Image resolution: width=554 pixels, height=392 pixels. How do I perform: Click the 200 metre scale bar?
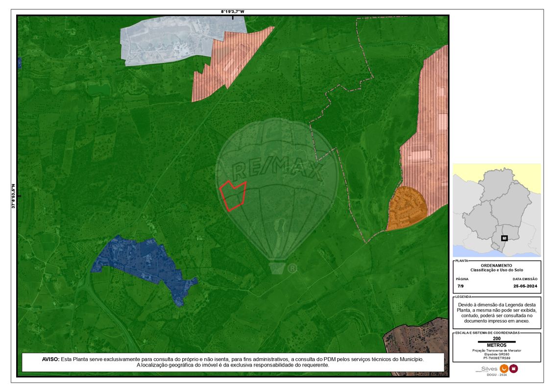pyautogui.click(x=497, y=342)
